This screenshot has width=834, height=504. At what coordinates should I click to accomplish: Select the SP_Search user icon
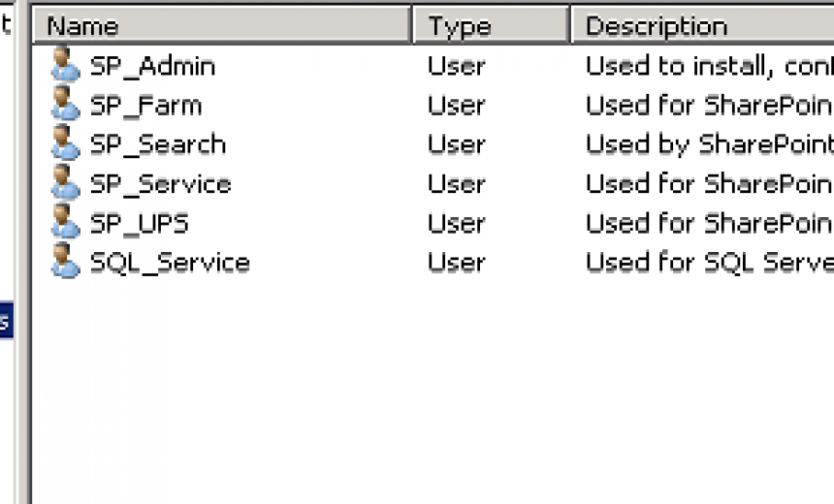pos(65,142)
